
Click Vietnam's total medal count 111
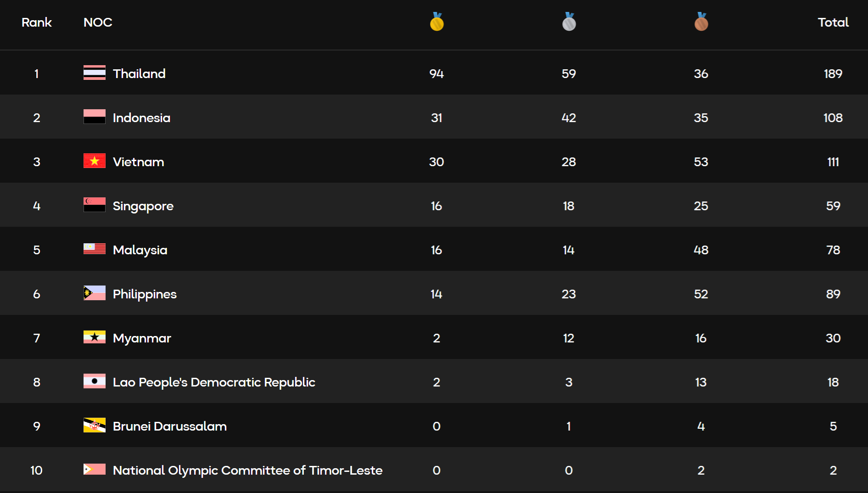click(833, 162)
